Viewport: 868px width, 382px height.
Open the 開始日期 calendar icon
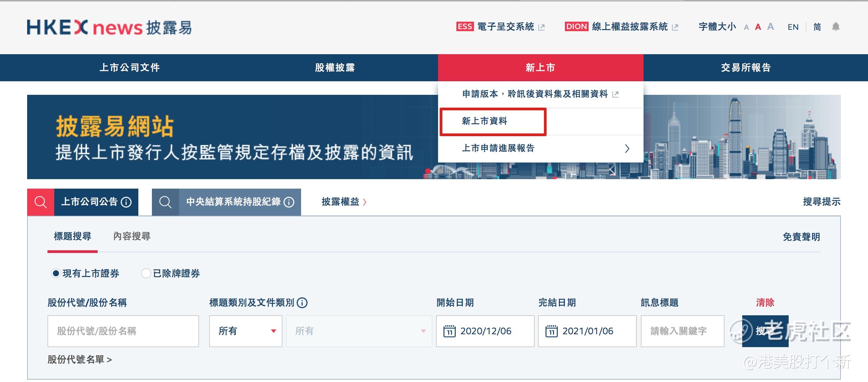449,331
